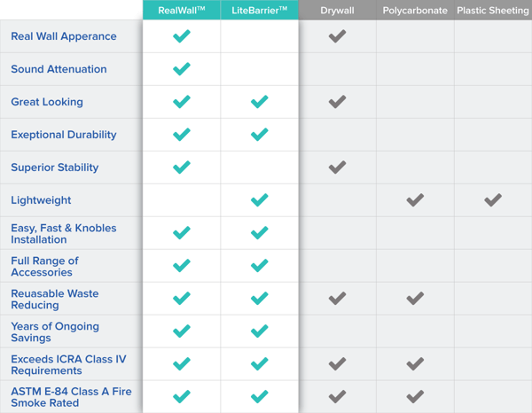
Task: Click Polycarbonate checkmark in Lightweight row
Action: tap(415, 200)
